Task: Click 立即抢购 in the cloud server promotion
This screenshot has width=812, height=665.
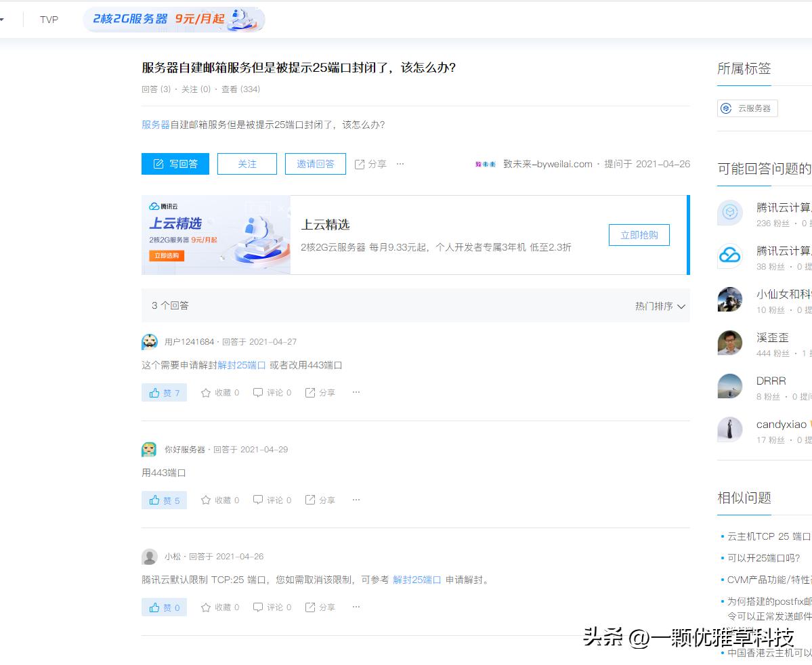Action: click(x=639, y=235)
